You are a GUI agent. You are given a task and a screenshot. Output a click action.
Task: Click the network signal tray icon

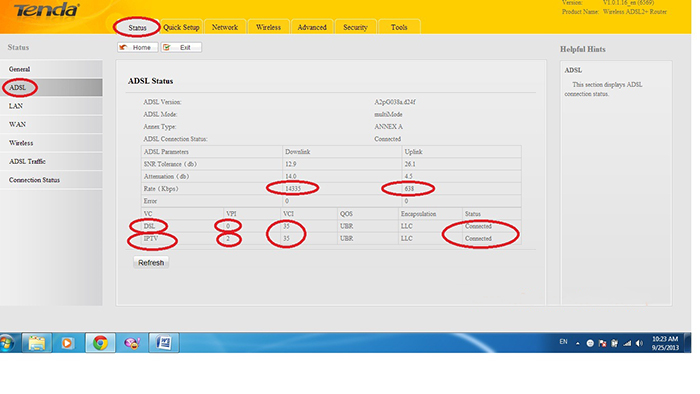(627, 343)
